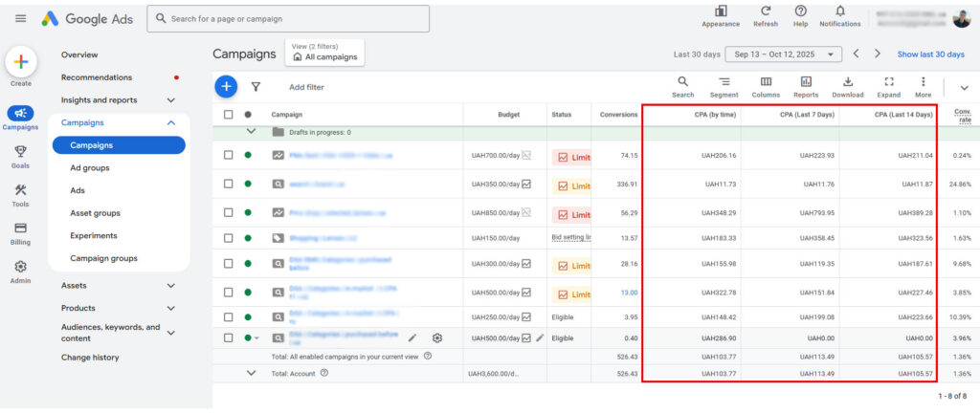Select Ad groups in the left menu
Screen dimensions: 980x413
click(x=90, y=168)
